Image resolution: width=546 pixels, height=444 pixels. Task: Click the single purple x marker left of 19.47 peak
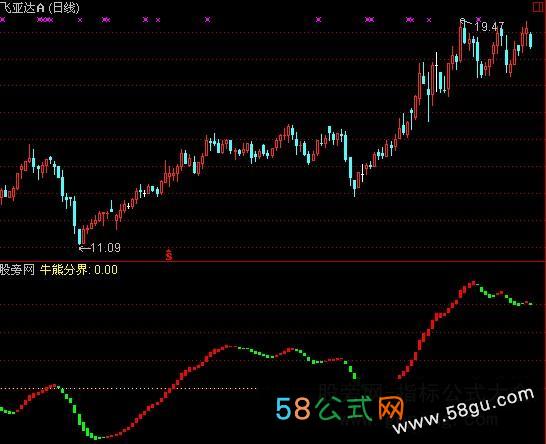click(x=429, y=20)
